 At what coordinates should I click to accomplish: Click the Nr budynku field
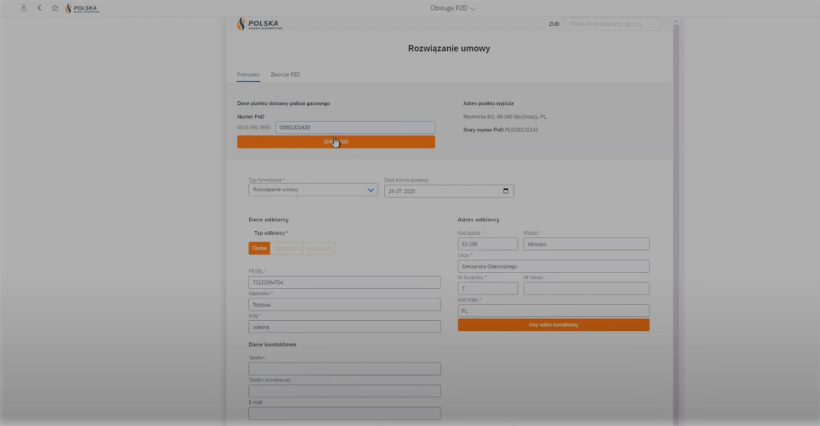point(487,289)
